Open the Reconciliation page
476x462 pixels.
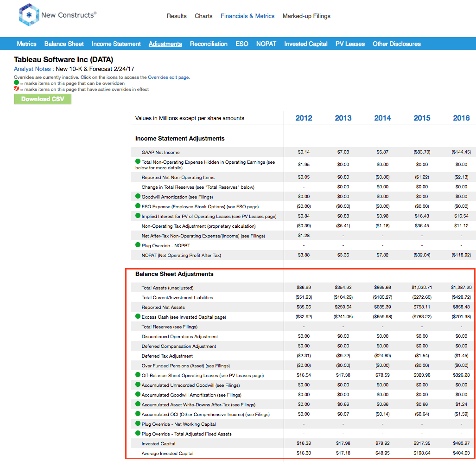pos(209,44)
